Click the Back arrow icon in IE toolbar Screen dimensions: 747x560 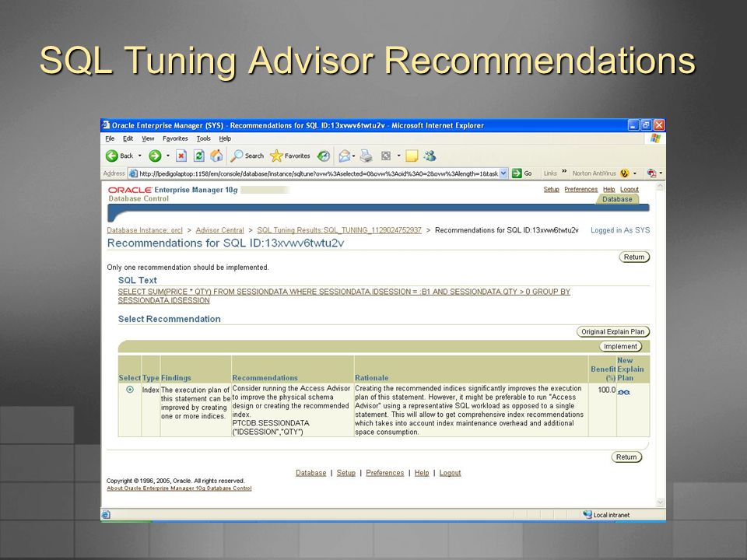tap(111, 156)
